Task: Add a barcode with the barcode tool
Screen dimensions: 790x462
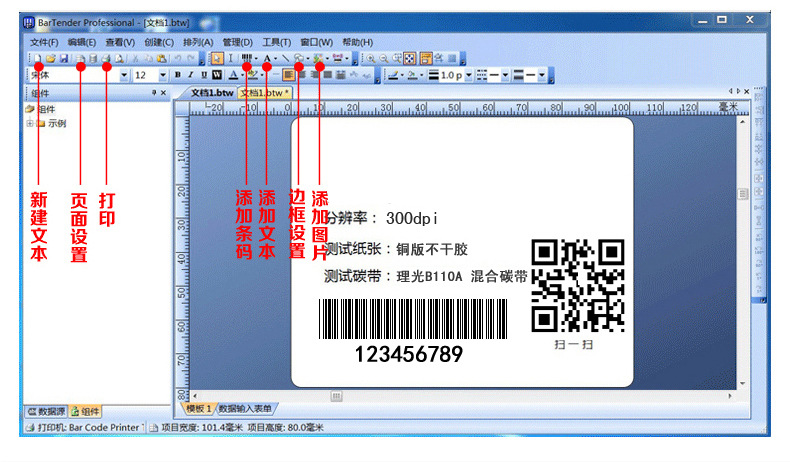Action: pyautogui.click(x=246, y=58)
